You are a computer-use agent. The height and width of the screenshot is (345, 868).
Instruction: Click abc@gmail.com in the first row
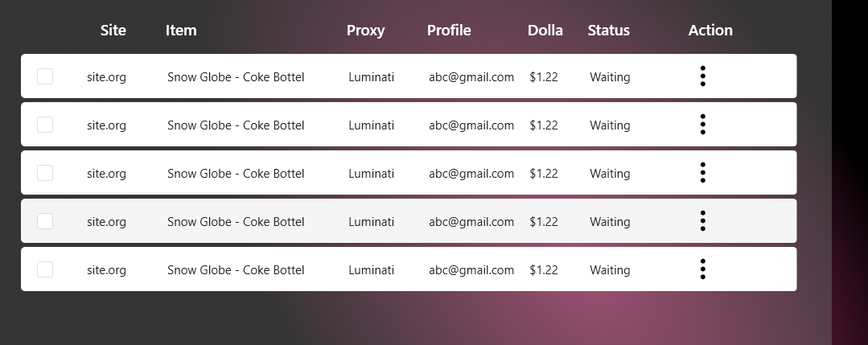(471, 77)
